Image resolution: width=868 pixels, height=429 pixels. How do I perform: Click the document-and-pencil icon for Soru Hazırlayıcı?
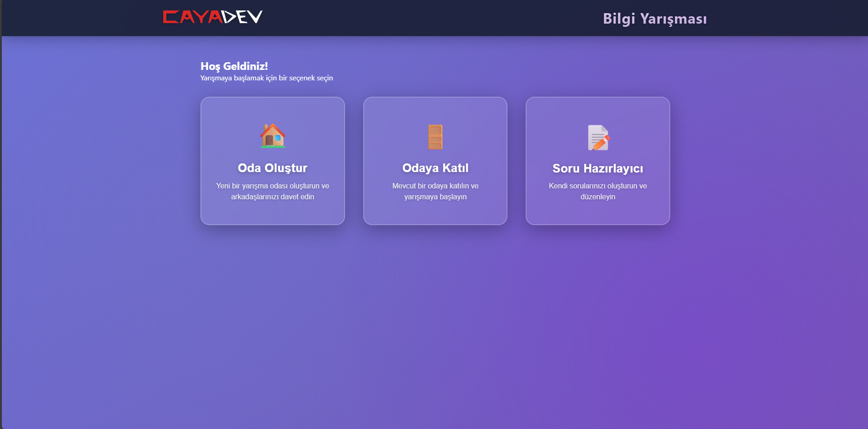point(598,138)
